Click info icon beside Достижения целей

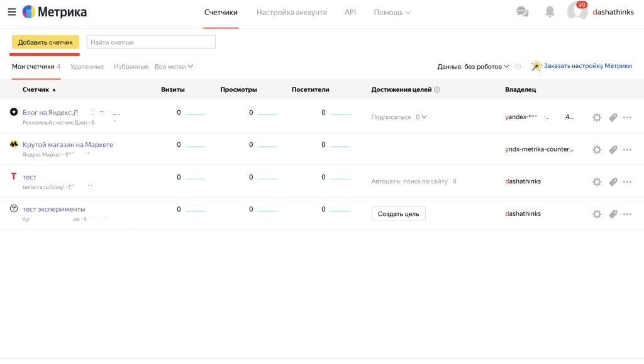coord(437,90)
